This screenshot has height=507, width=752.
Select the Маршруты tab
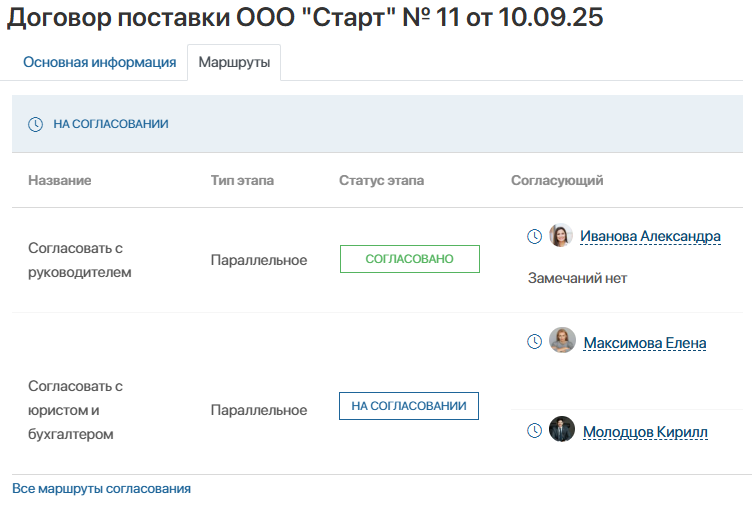point(234,62)
